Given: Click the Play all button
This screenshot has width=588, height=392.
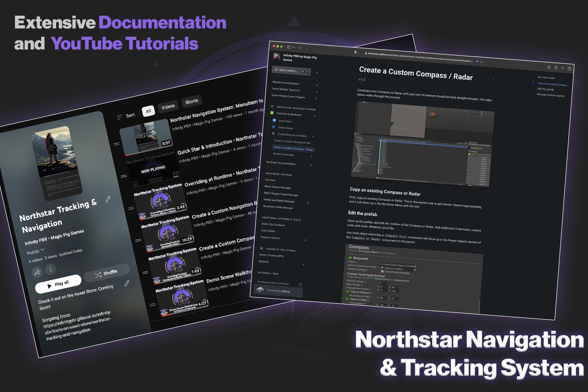Looking at the screenshot, I should [58, 283].
